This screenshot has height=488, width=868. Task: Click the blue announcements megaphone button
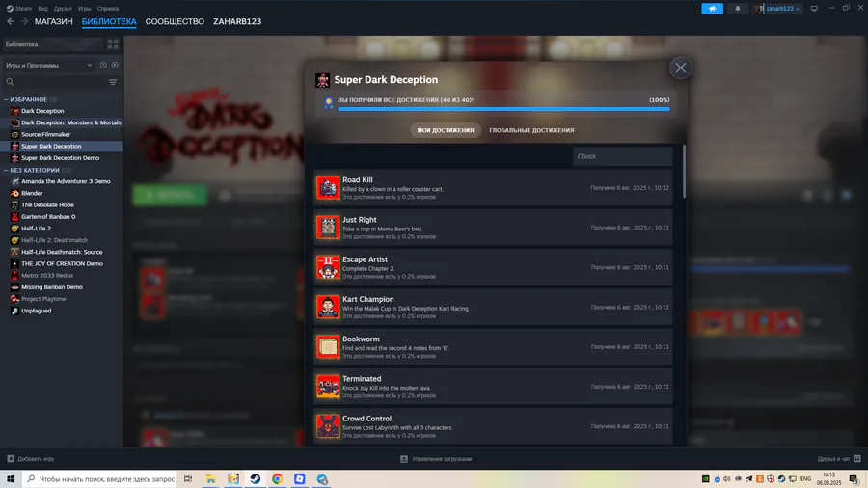tap(713, 9)
